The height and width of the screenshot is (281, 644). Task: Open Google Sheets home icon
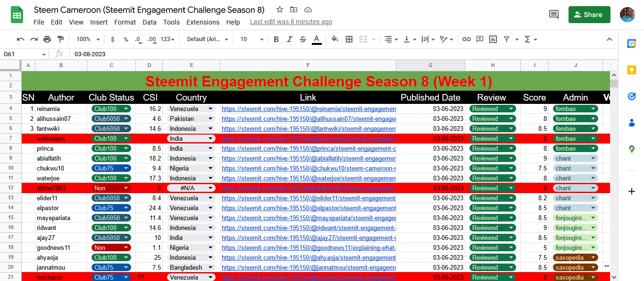17,15
